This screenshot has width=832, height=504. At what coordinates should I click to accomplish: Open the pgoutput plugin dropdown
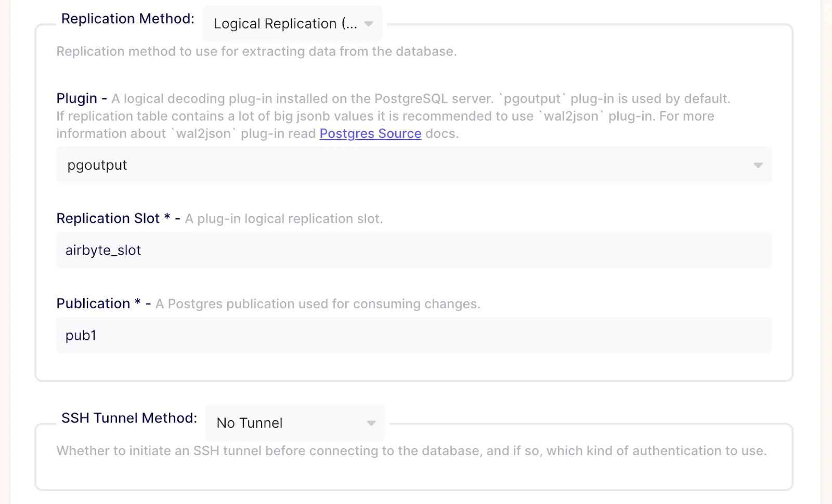point(413,165)
